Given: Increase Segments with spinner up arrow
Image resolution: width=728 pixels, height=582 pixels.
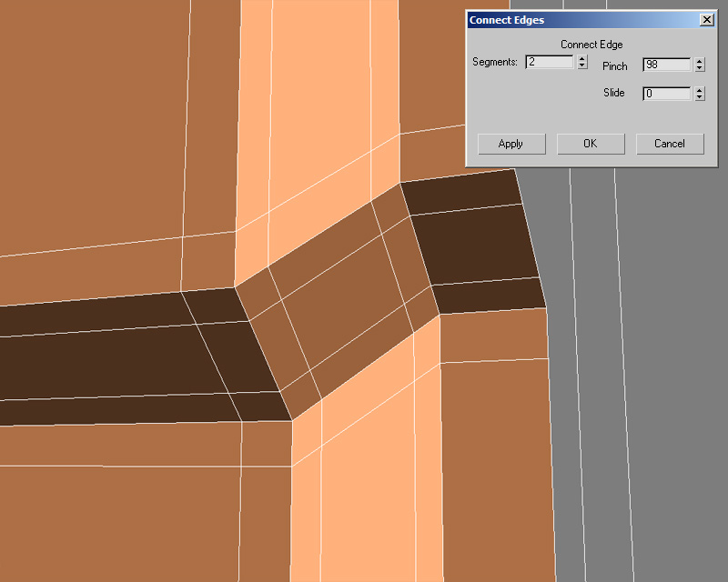Looking at the screenshot, I should pyautogui.click(x=582, y=58).
